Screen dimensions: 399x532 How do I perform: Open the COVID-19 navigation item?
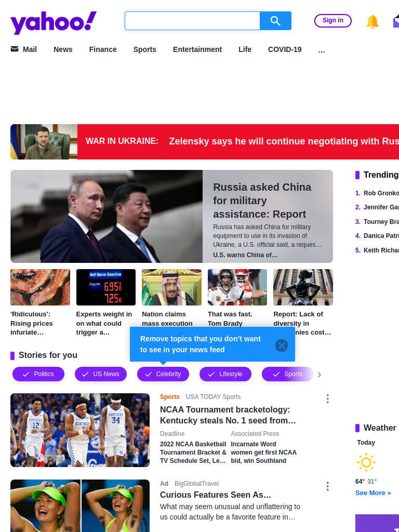[x=285, y=49]
